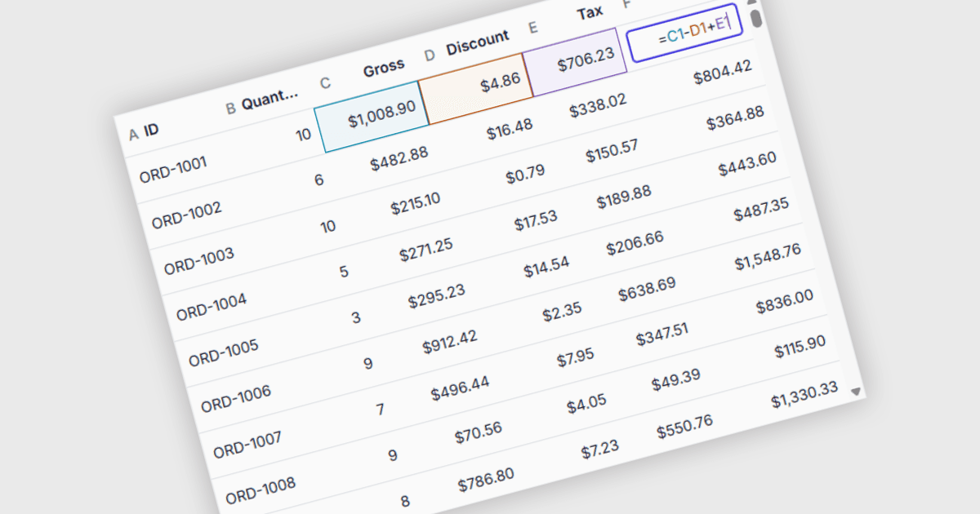Viewport: 980px width, 514px height.
Task: Click discount value $16.48
Action: coord(510,129)
